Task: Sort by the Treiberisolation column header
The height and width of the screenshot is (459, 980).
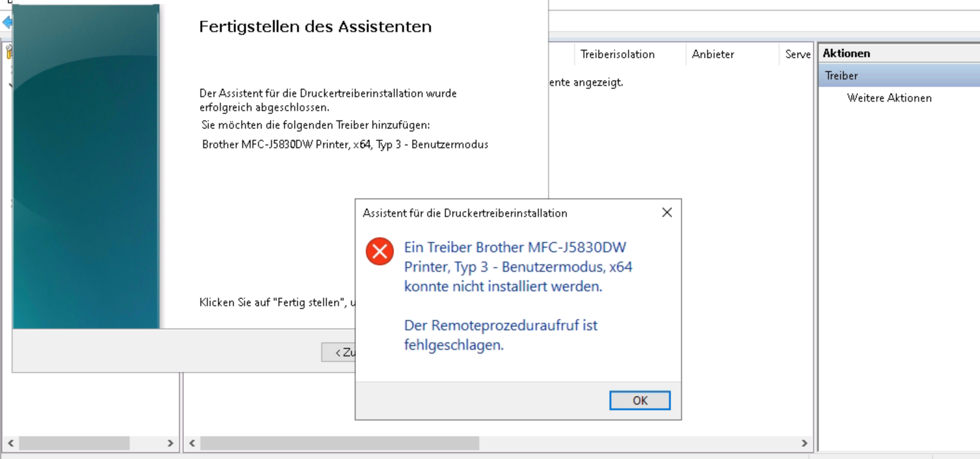Action: click(x=617, y=54)
